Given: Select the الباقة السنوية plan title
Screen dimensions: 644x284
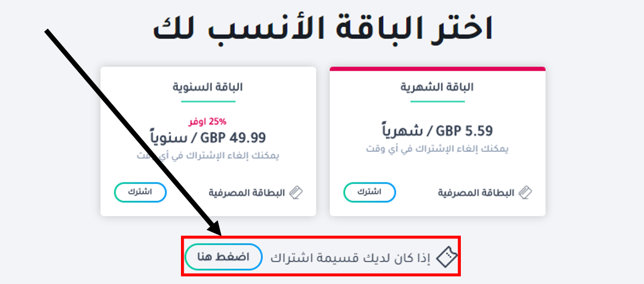Looking at the screenshot, I should (208, 87).
